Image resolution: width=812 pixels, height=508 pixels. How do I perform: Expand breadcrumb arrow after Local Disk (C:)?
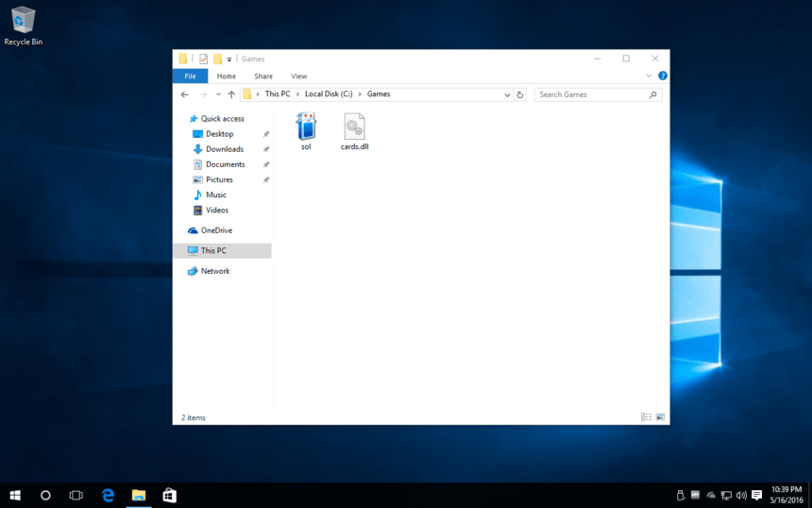[x=360, y=94]
